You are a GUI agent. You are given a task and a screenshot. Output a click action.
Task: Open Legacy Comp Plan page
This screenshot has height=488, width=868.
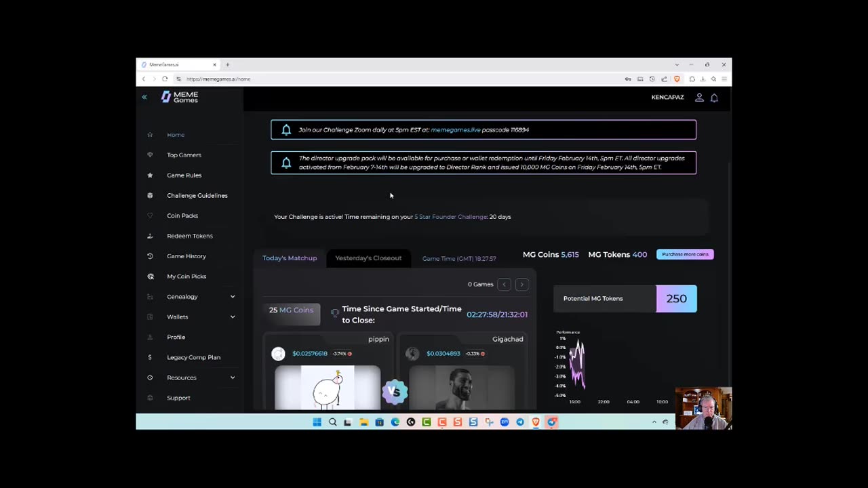193,357
